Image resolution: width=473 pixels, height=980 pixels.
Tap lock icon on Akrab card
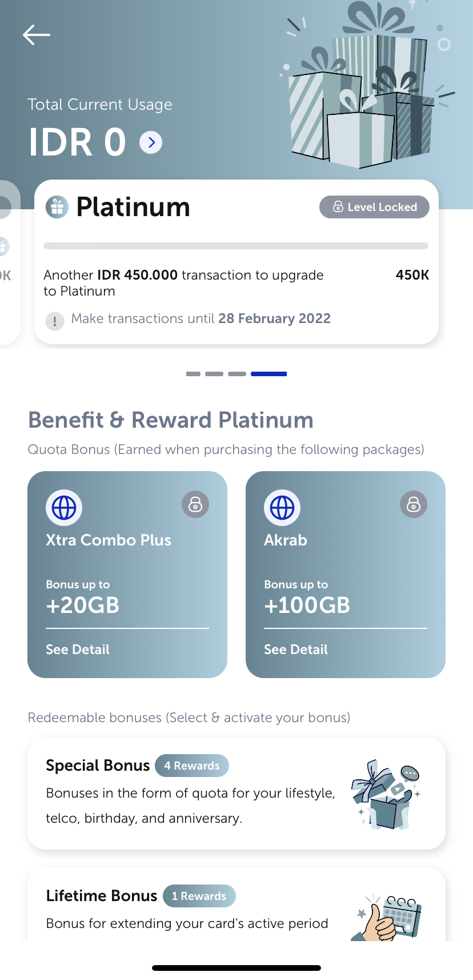pos(414,505)
